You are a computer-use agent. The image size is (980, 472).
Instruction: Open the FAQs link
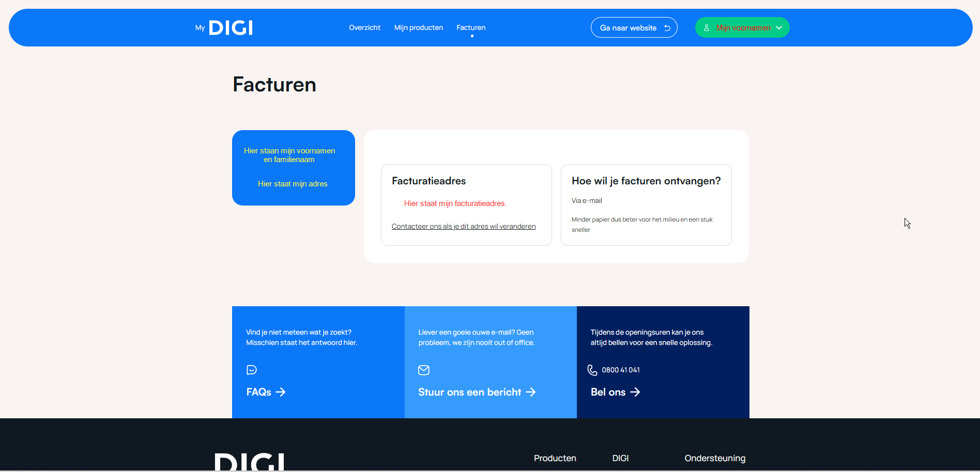[259, 392]
